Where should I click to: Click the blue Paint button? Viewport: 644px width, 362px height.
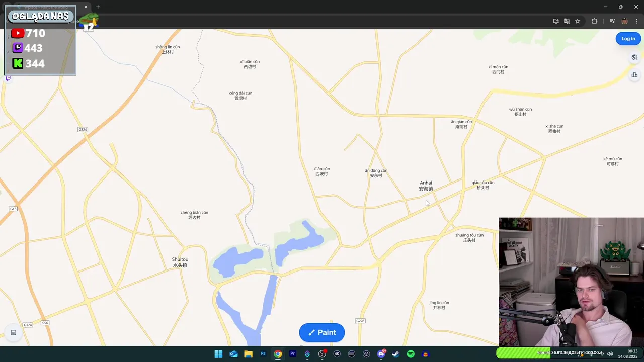pos(322,332)
